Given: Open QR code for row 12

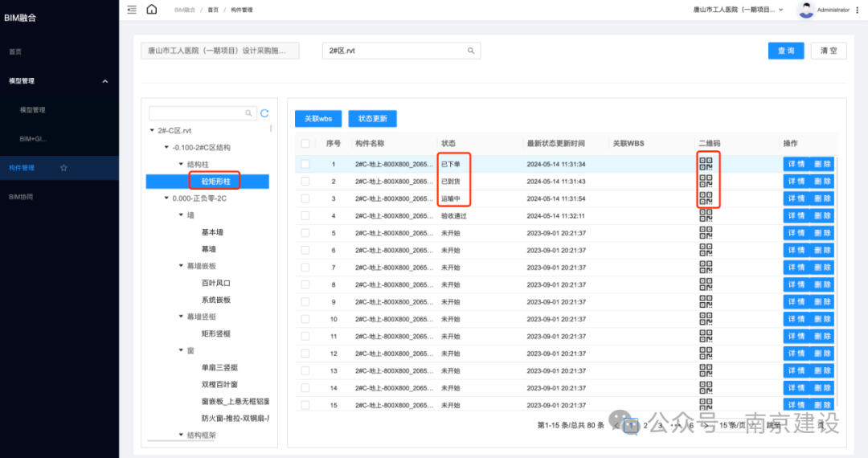Looking at the screenshot, I should pos(706,353).
